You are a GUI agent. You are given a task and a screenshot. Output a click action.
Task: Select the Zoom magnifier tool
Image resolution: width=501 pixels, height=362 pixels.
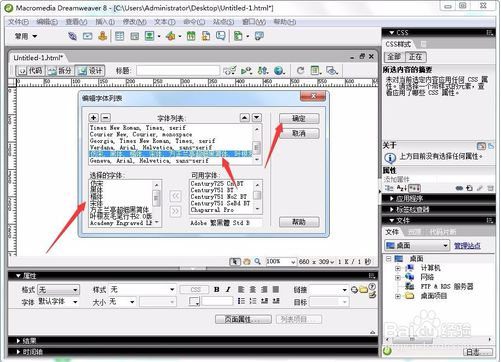pyautogui.click(x=257, y=262)
